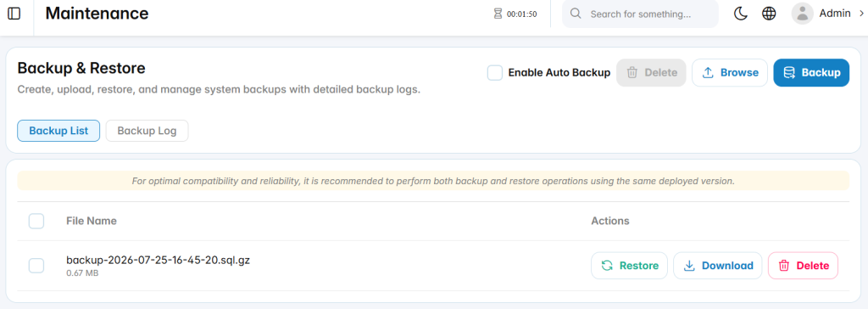Switch to dark mode with moon icon
The width and height of the screenshot is (868, 309).
pyautogui.click(x=741, y=14)
